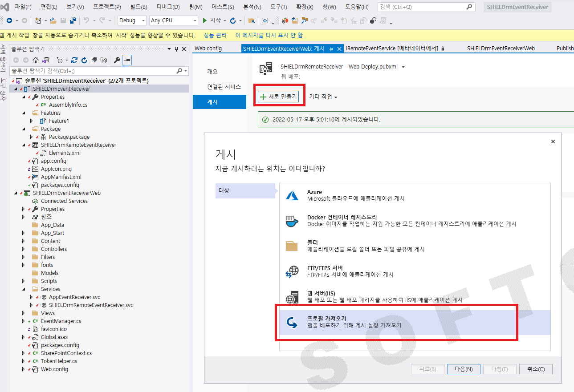This screenshot has height=392, width=574.
Task: Click the 다음(N) button
Action: (x=464, y=369)
